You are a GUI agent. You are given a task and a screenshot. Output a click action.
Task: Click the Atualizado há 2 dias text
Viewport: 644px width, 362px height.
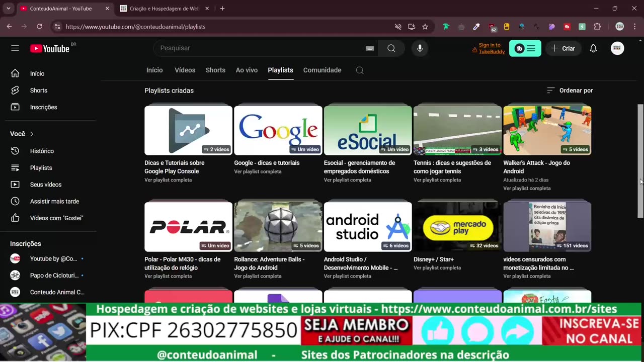[526, 180]
